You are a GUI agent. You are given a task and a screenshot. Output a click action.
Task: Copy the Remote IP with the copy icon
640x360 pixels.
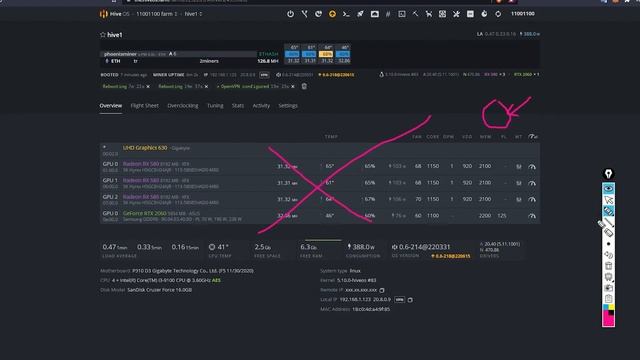[x=382, y=290]
